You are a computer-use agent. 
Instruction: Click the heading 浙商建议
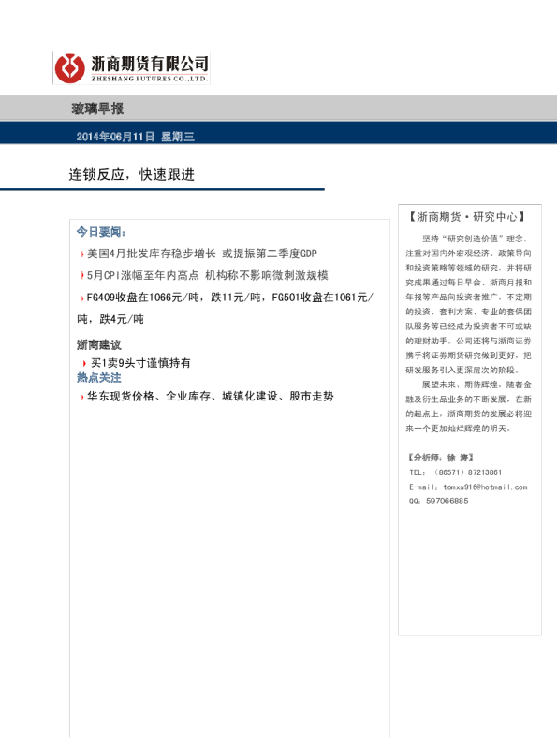[x=99, y=344]
